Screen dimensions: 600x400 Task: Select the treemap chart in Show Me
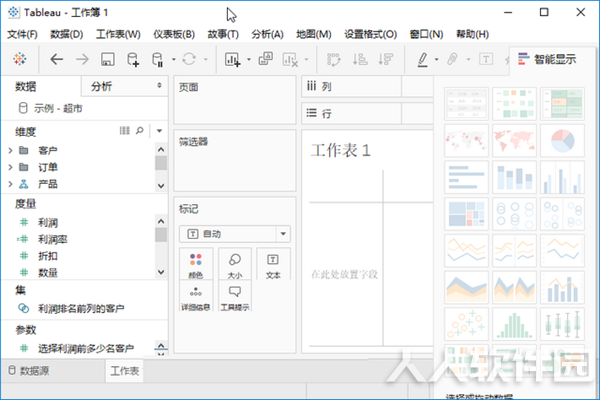466,214
